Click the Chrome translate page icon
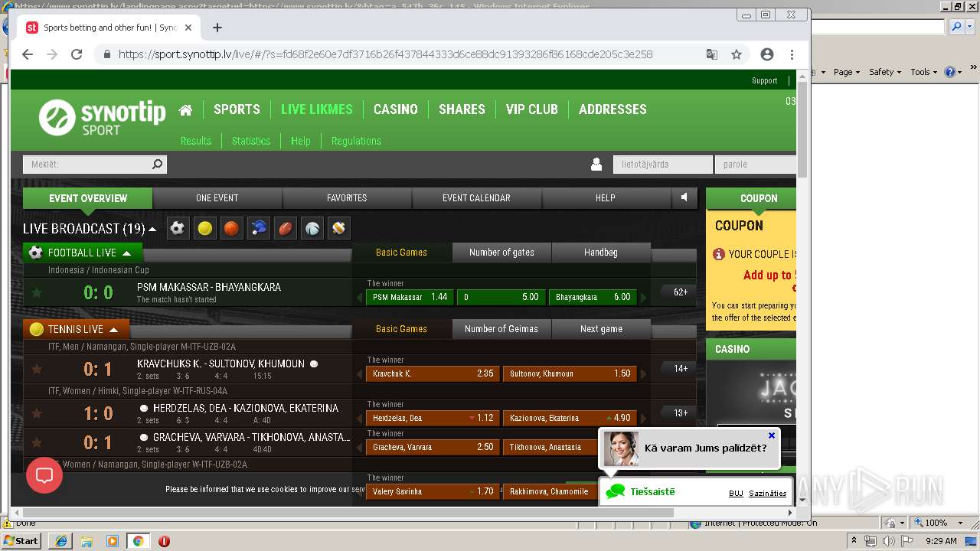 coord(711,54)
